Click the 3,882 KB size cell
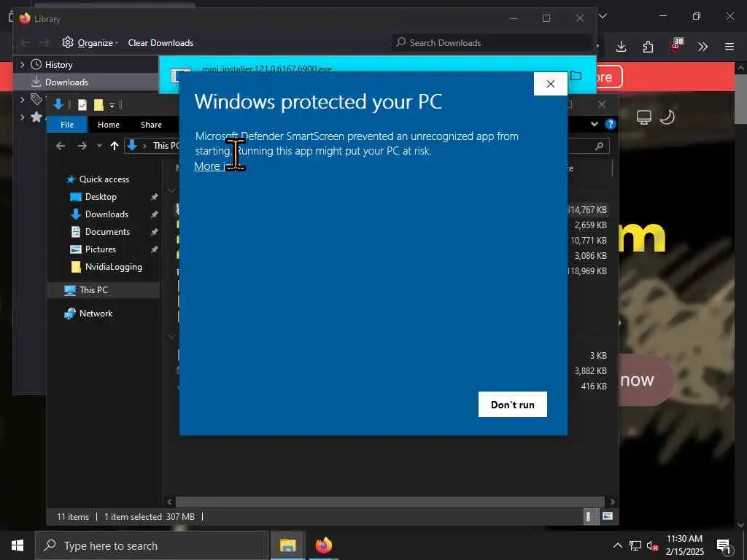Screen dimensions: 747x560 (590, 371)
